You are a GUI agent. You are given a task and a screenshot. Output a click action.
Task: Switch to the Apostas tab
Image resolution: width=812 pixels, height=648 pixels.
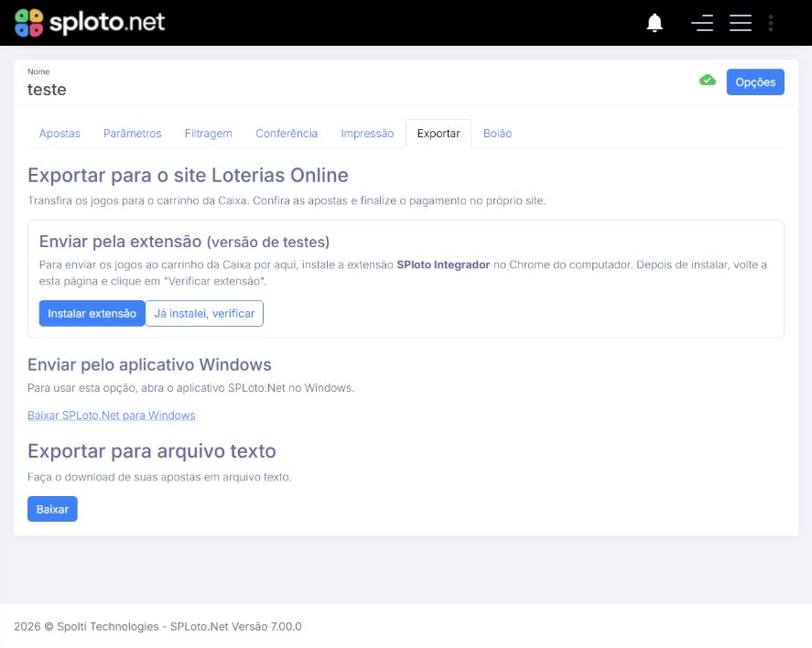(x=60, y=134)
